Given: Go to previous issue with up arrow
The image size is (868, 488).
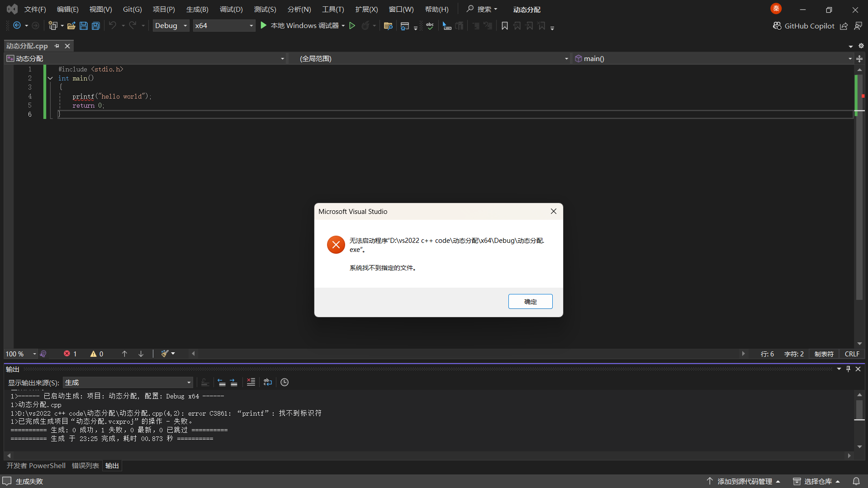Looking at the screenshot, I should 124,354.
